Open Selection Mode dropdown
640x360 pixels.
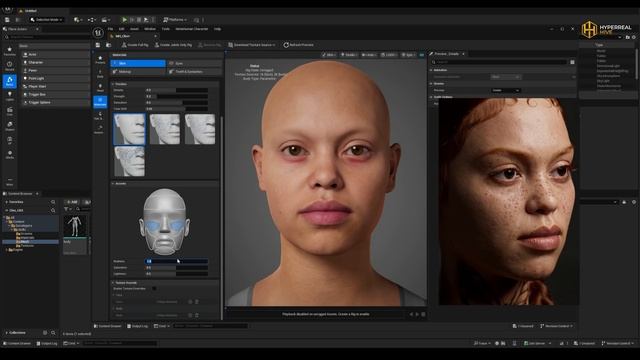point(47,20)
